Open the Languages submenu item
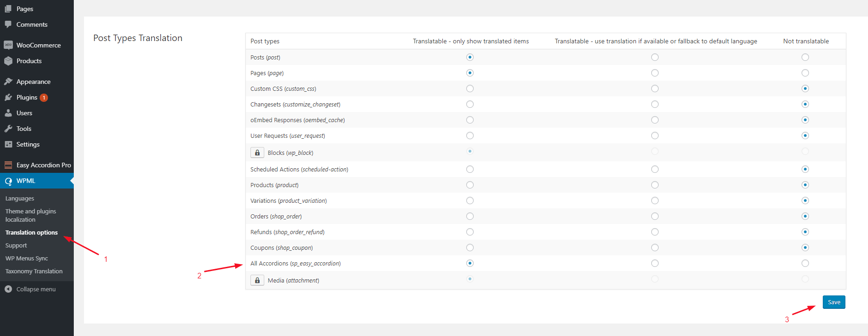The height and width of the screenshot is (336, 868). [20, 199]
